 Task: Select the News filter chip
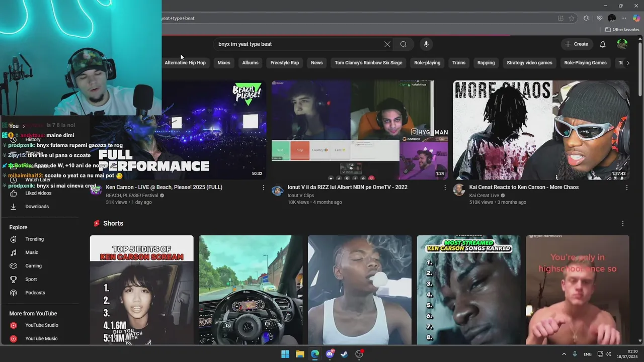tap(316, 63)
